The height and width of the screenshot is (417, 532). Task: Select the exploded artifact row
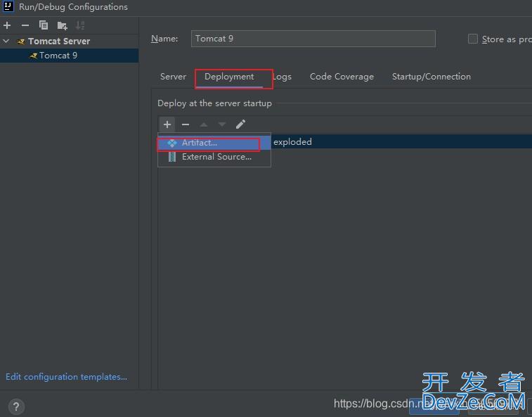[401, 141]
